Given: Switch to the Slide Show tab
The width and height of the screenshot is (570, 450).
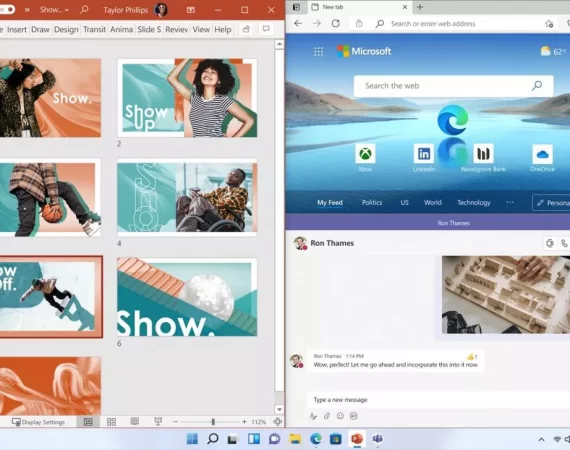Looking at the screenshot, I should pos(149,29).
